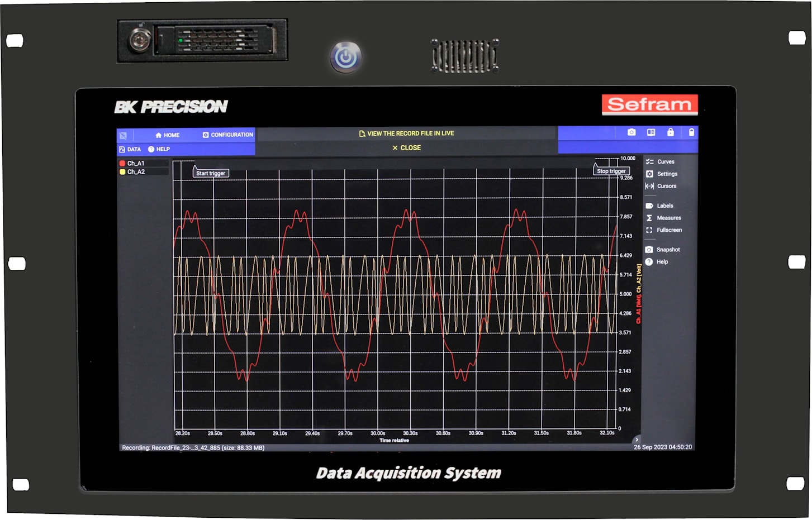Click VIEW THE RECORD FILE IN LIVE
Image resolution: width=812 pixels, height=520 pixels.
pyautogui.click(x=406, y=133)
